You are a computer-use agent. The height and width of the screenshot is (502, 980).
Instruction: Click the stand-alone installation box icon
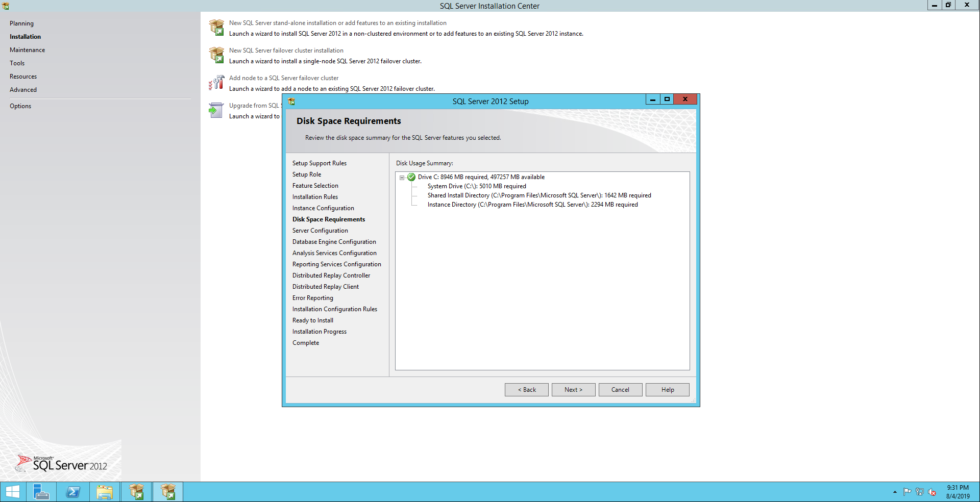[216, 28]
